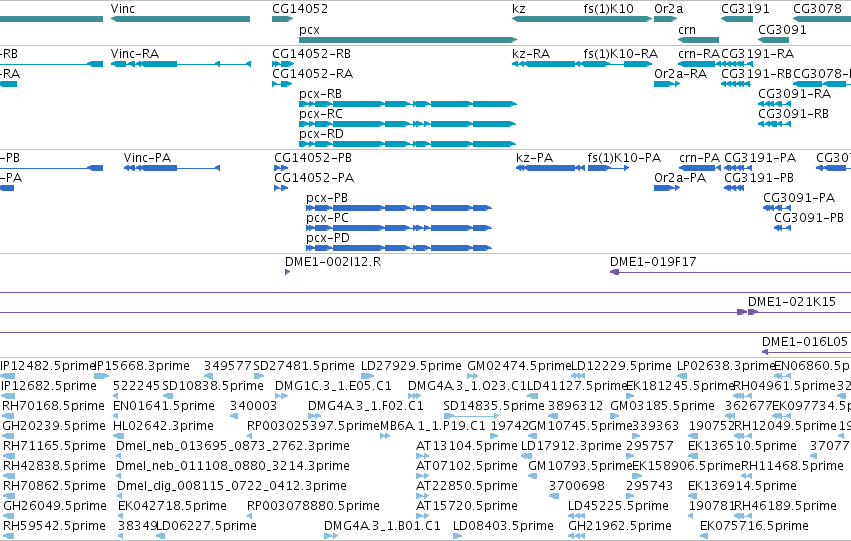Click the CG3091 gene label
851x541 pixels.
[x=782, y=29]
